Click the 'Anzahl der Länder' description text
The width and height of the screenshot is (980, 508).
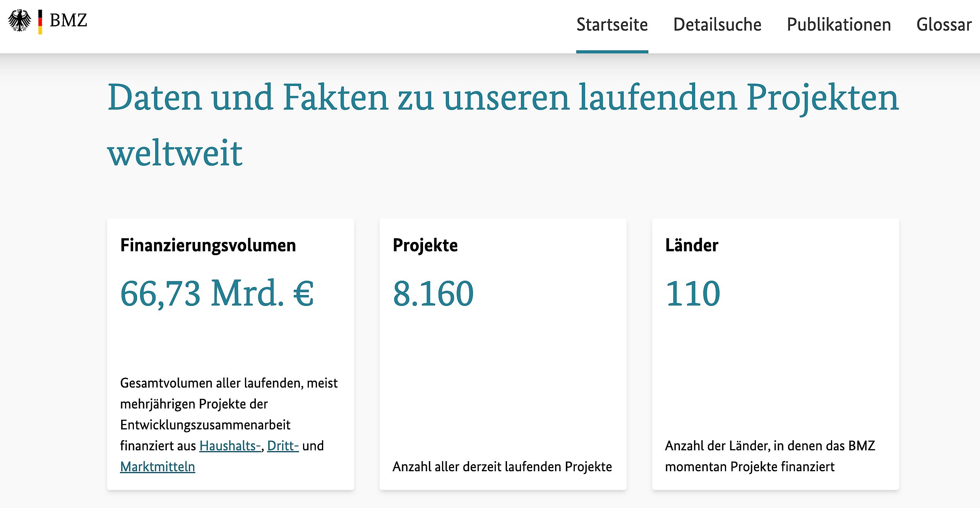(x=770, y=456)
